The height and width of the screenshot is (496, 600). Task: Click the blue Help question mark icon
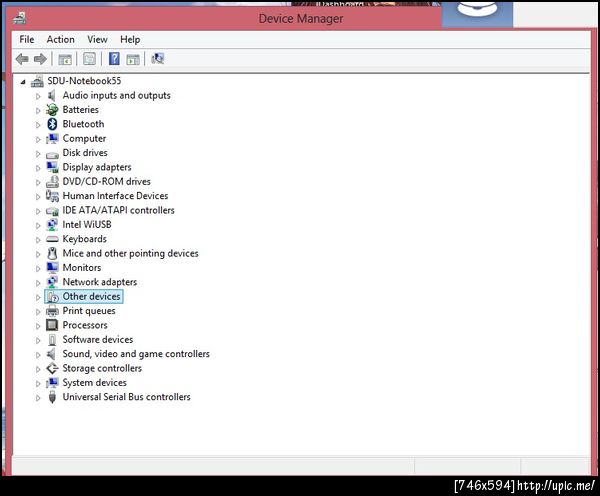coord(114,59)
